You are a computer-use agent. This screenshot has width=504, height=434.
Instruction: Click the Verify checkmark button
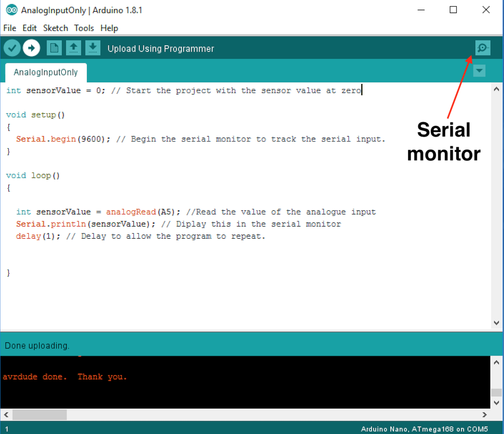pos(12,48)
